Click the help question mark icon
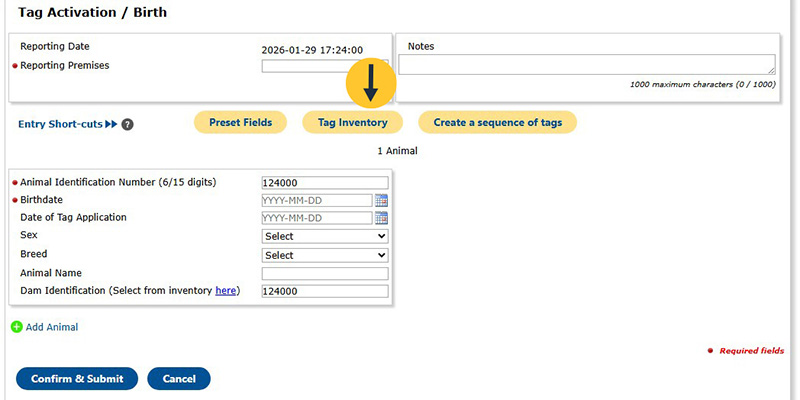The image size is (800, 400). click(x=128, y=125)
